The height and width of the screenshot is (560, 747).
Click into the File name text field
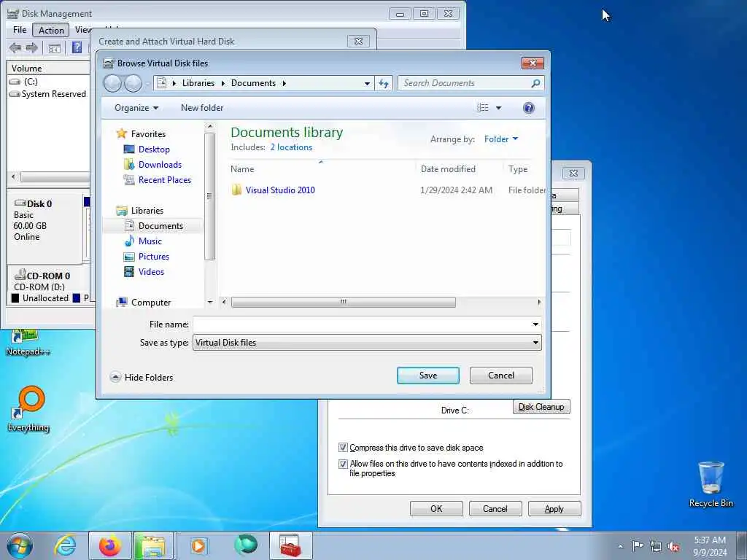362,324
